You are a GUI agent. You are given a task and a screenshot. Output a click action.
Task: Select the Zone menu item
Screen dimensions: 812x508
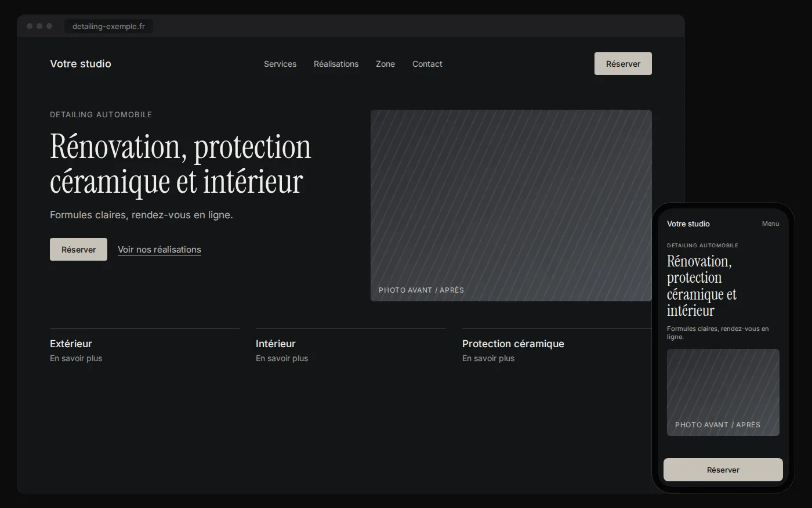[385, 64]
